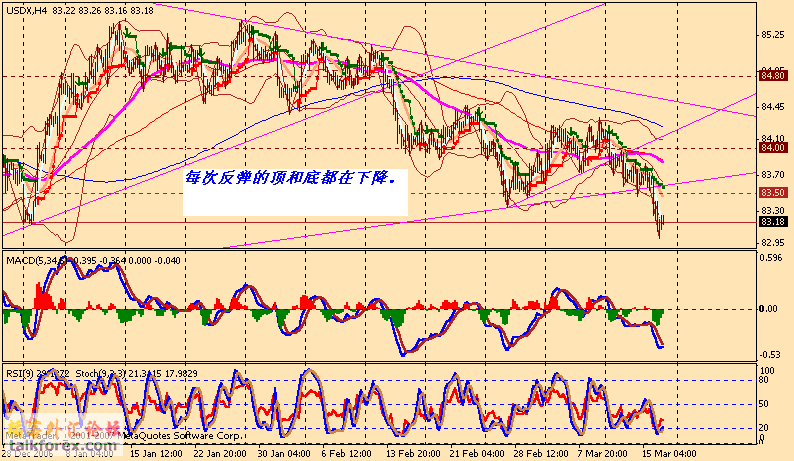Click the 83.30 price axis label
The image size is (794, 461).
[772, 210]
